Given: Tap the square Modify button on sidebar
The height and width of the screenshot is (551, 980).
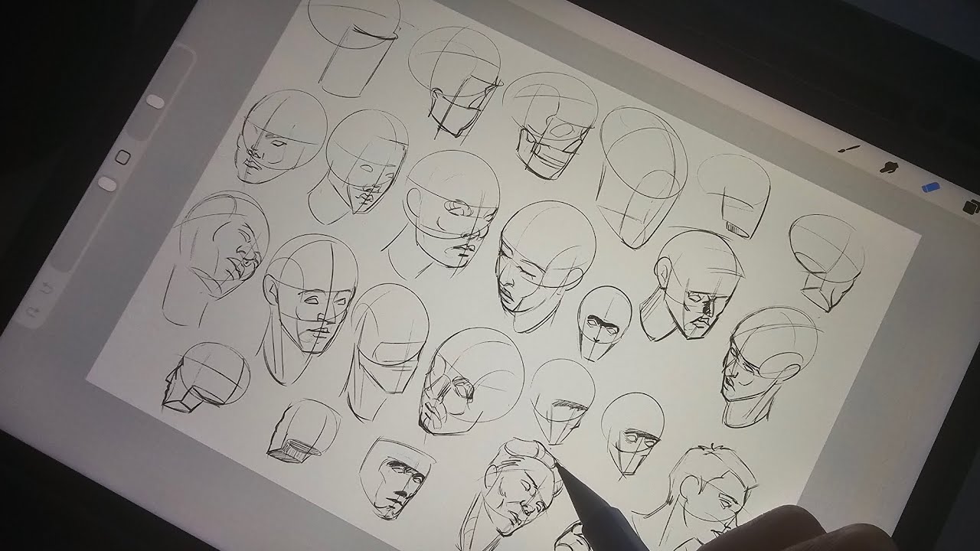Looking at the screenshot, I should [x=122, y=157].
